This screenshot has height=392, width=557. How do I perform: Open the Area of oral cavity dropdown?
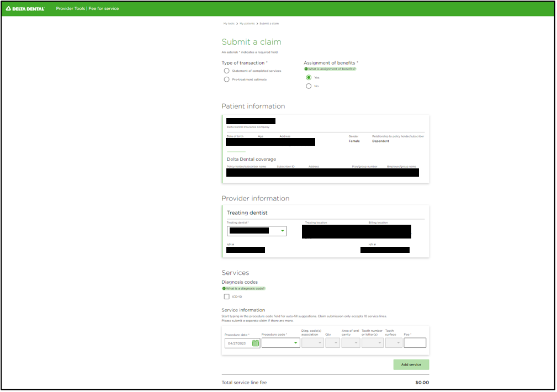pyautogui.click(x=351, y=343)
